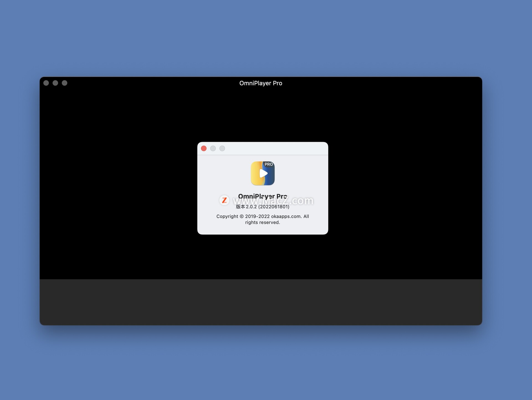
Task: Click the zoom button of About dialog
Action: pos(222,148)
